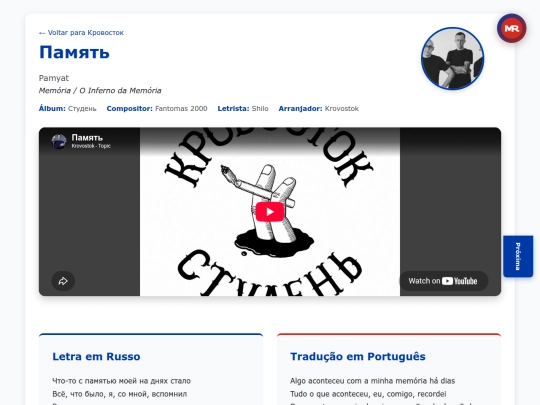Click the composer value Fantomas 2000
The height and width of the screenshot is (405, 540).
coord(181,108)
